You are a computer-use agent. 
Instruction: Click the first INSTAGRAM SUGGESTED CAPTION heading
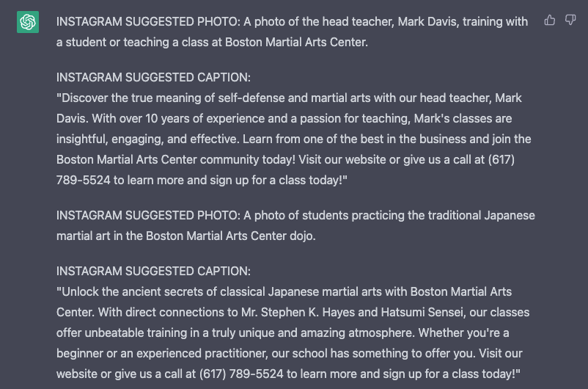click(x=153, y=77)
